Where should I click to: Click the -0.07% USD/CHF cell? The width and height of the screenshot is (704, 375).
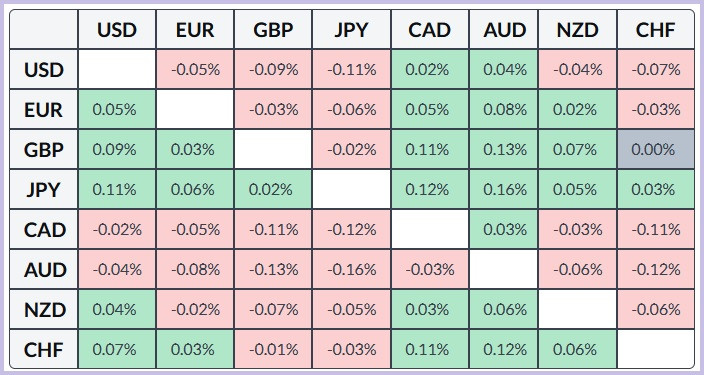click(656, 70)
